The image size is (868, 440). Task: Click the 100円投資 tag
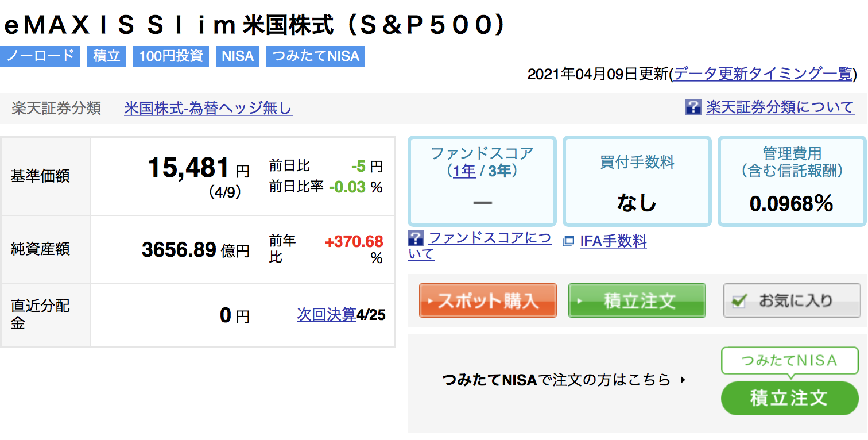click(x=171, y=56)
